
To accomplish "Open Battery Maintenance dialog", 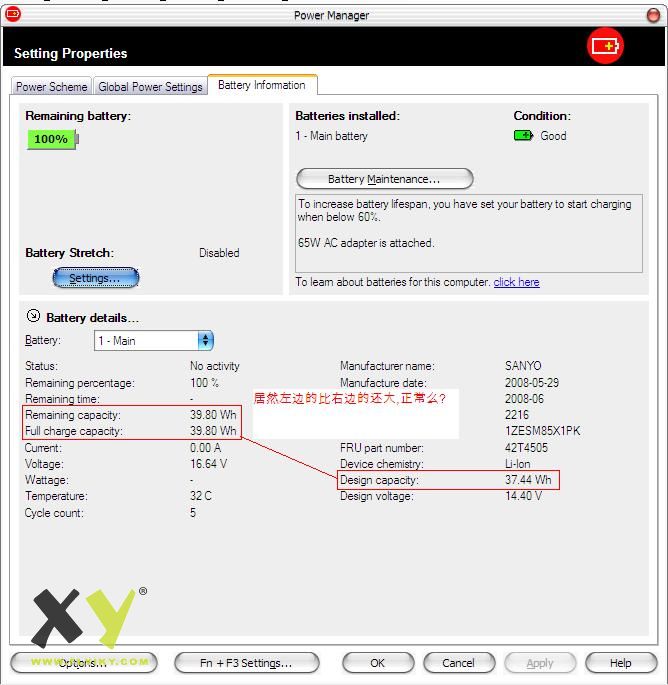I will [x=384, y=179].
